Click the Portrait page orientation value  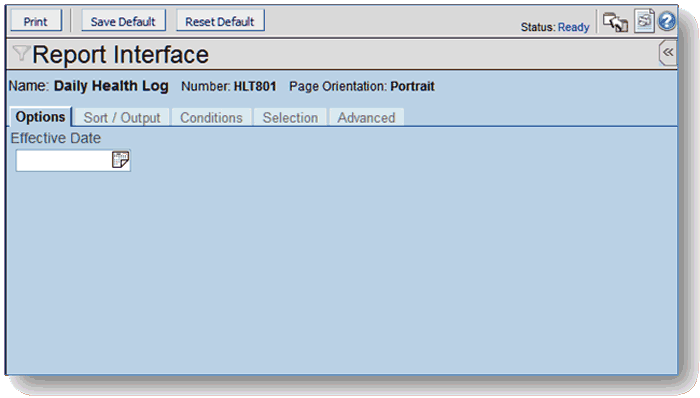pos(412,86)
